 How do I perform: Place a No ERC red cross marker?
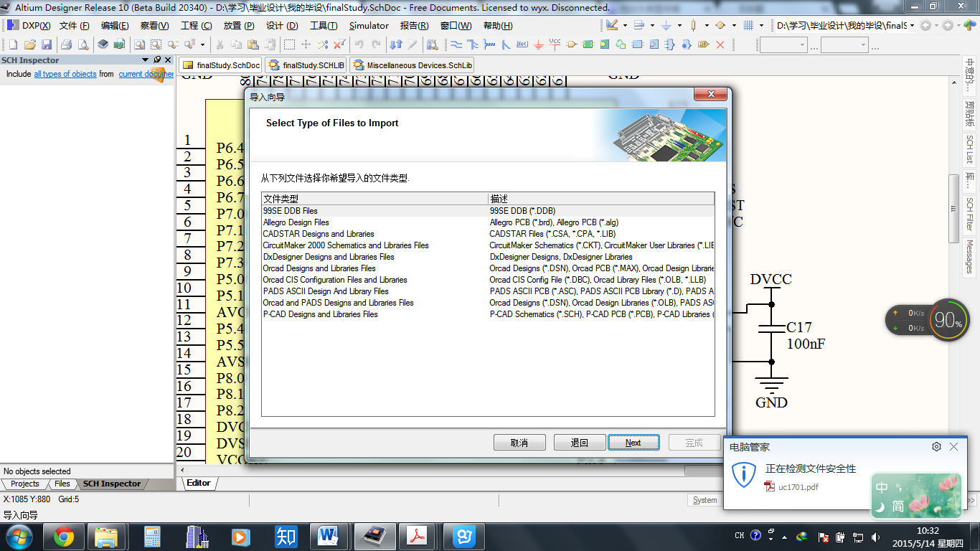[720, 44]
